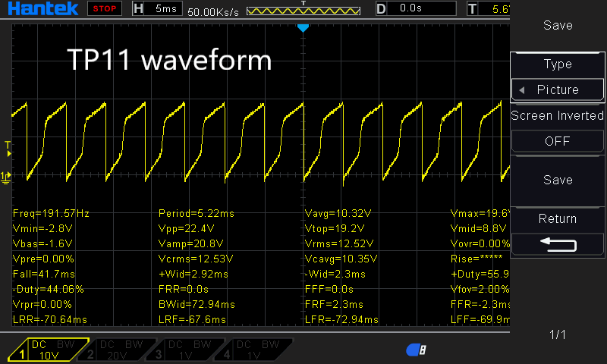Toggle channel 3 DC 1V tab

point(185,350)
